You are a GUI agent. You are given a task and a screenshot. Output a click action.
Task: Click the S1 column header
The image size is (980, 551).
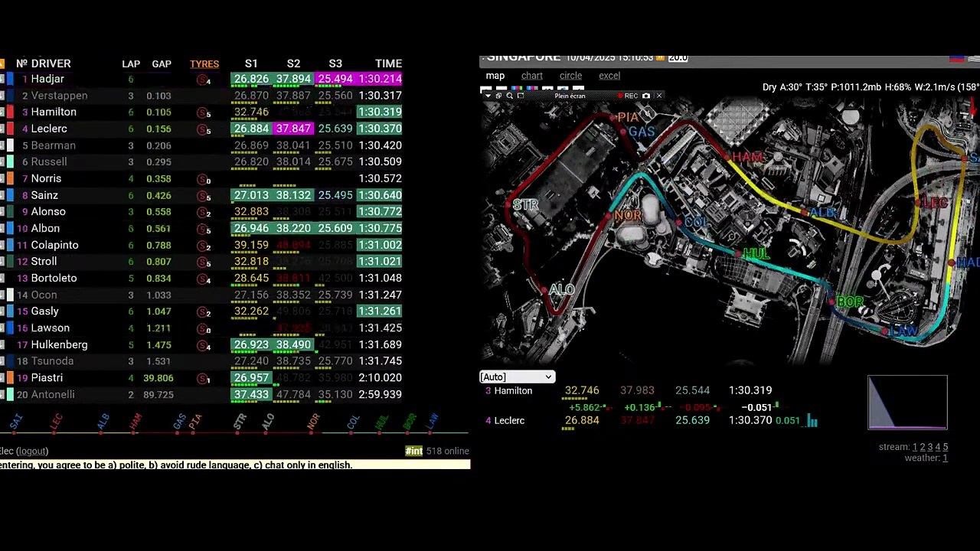[x=251, y=64]
